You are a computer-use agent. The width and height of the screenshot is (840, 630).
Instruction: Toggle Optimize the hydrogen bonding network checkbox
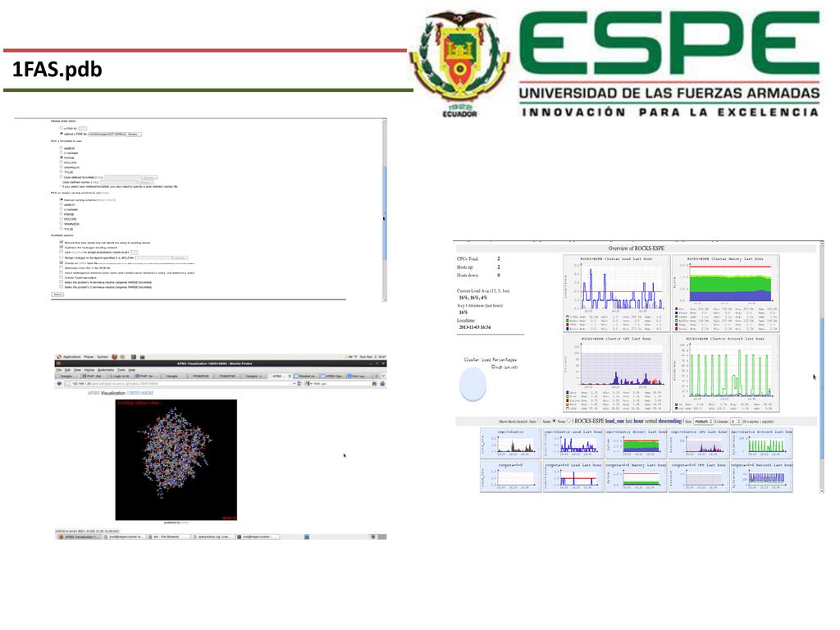pyautogui.click(x=61, y=247)
